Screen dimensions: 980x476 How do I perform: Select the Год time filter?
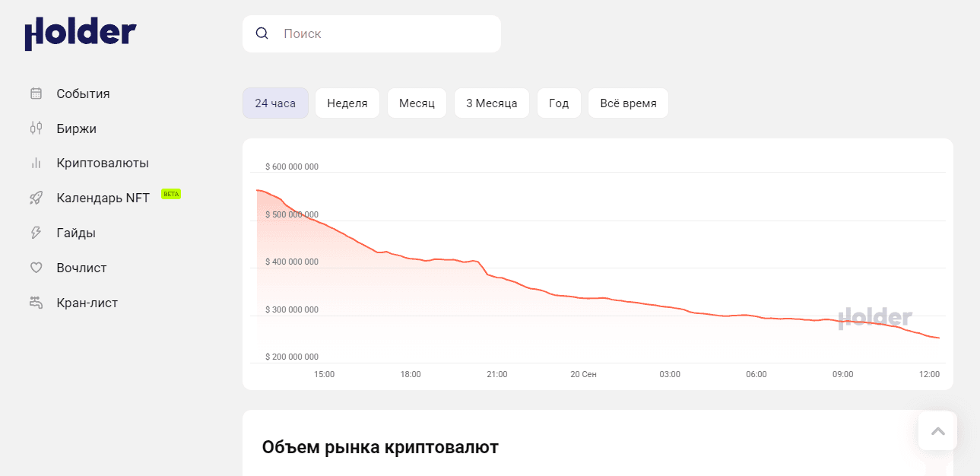(x=559, y=103)
